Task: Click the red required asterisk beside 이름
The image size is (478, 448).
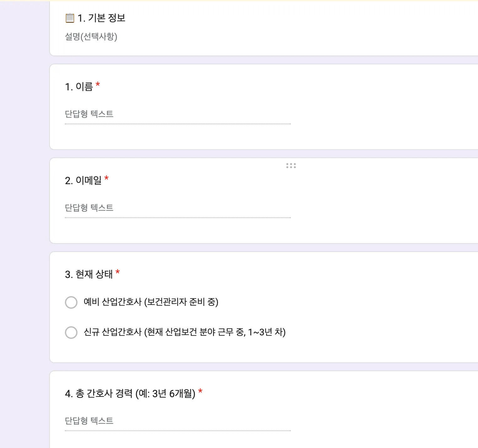Action: click(98, 85)
